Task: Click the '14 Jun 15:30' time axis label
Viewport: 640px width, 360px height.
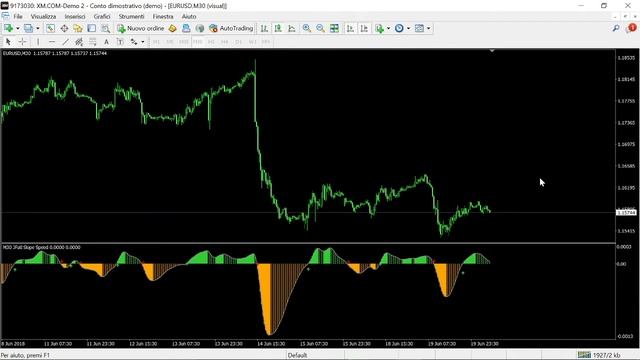Action: coord(271,344)
